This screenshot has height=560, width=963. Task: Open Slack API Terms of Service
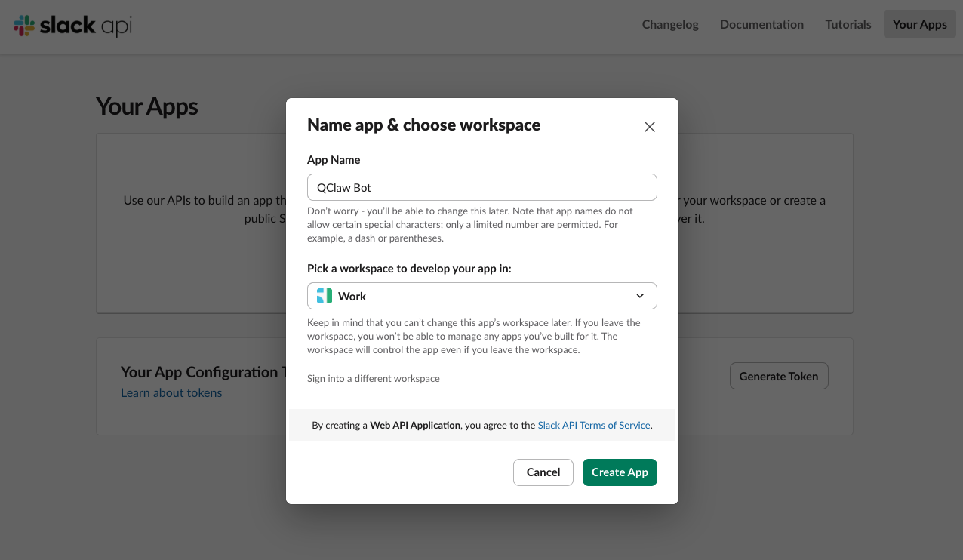pyautogui.click(x=594, y=426)
